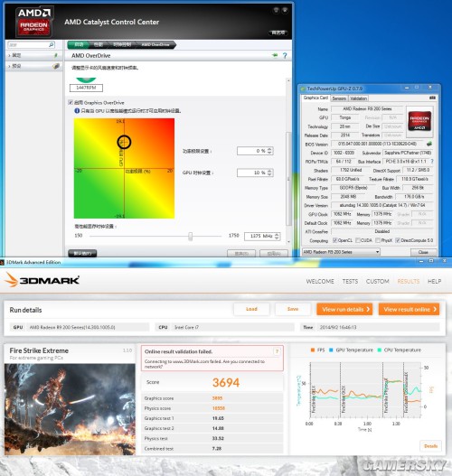Toggle the Graphics OverDrive enable checkbox
Screen dimensions: 452x476
tap(71, 102)
